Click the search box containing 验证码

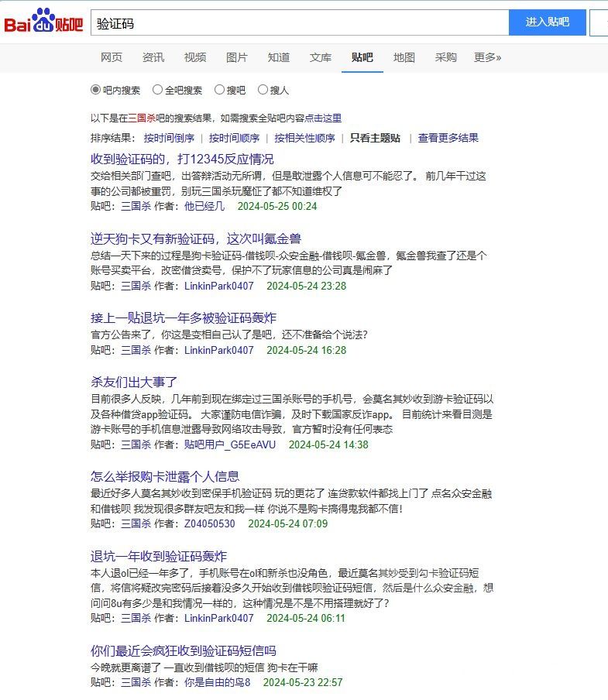[300, 22]
